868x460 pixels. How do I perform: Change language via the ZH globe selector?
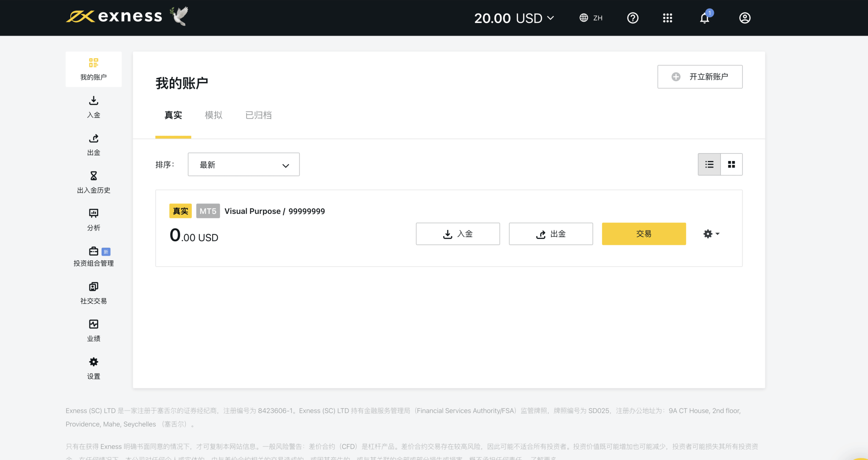click(591, 18)
